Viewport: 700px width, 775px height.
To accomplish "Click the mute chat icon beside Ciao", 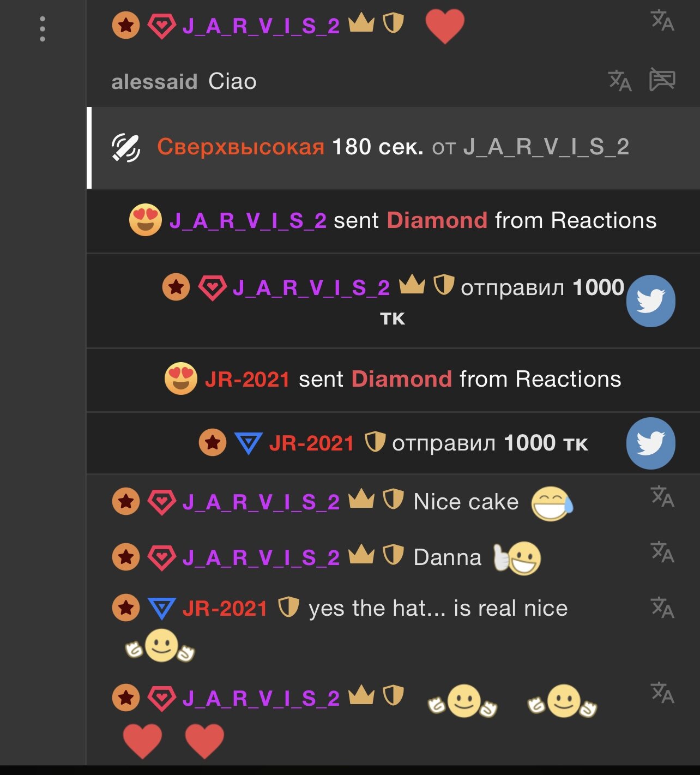I will (662, 80).
